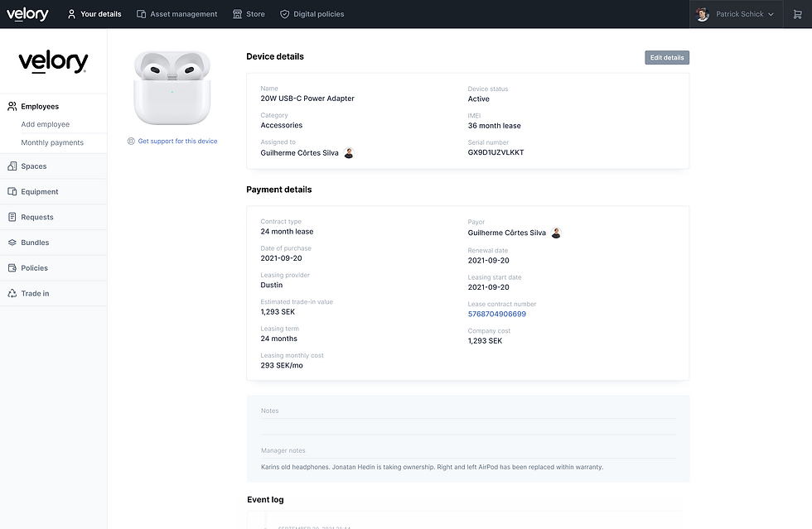Click serial number GX9D1UZVLKKT
812x529 pixels.
pos(495,152)
